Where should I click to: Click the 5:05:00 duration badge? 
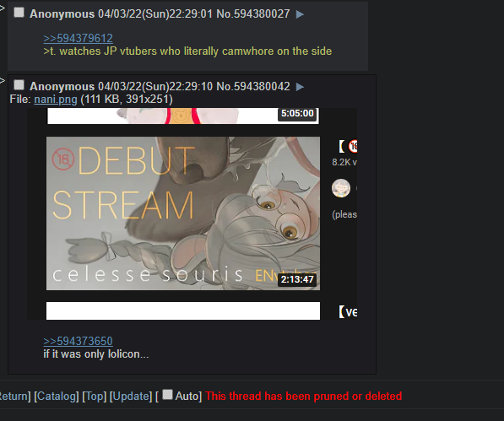click(297, 114)
